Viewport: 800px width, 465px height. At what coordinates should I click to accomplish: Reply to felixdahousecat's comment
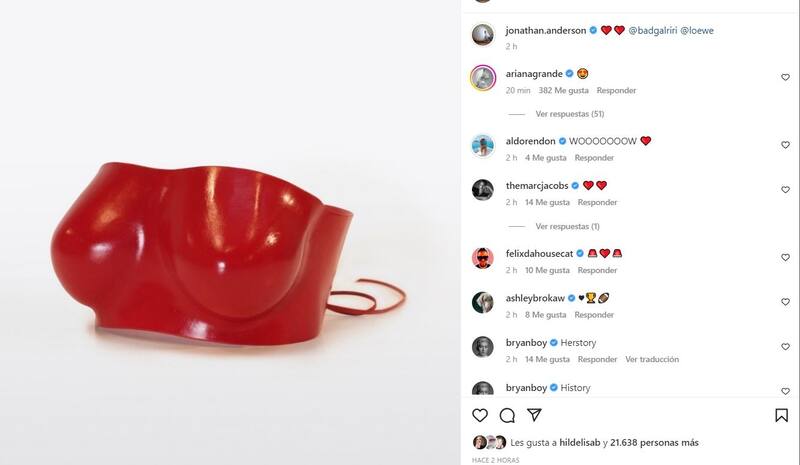click(597, 270)
